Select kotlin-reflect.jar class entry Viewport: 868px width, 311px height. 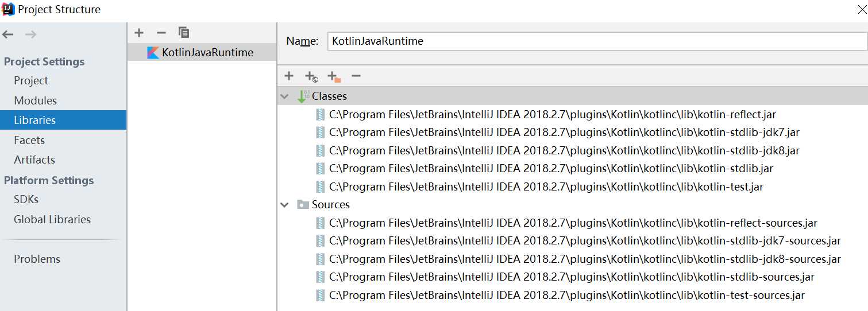tap(553, 115)
